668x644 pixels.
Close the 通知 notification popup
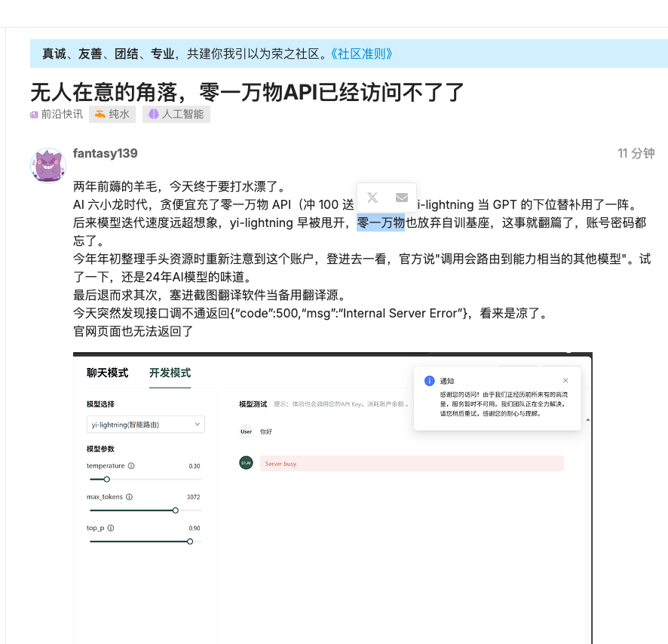tap(565, 381)
